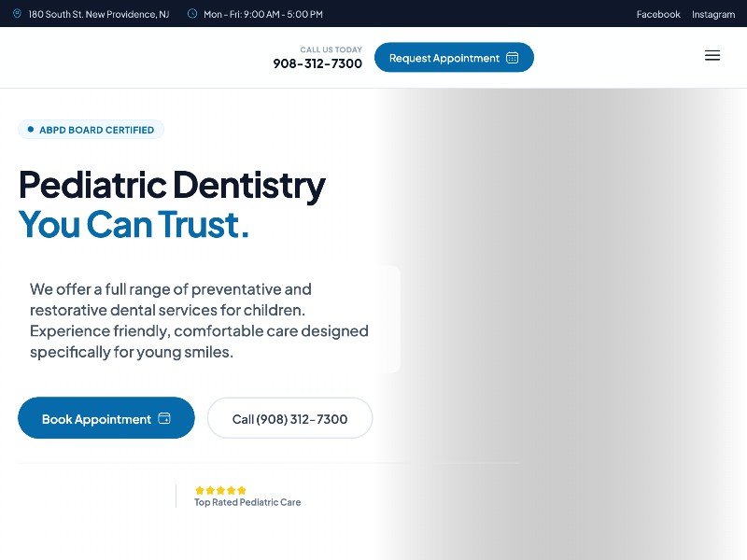The width and height of the screenshot is (747, 560).
Task: Click the Top Rated Pediatric Care label
Action: click(247, 502)
